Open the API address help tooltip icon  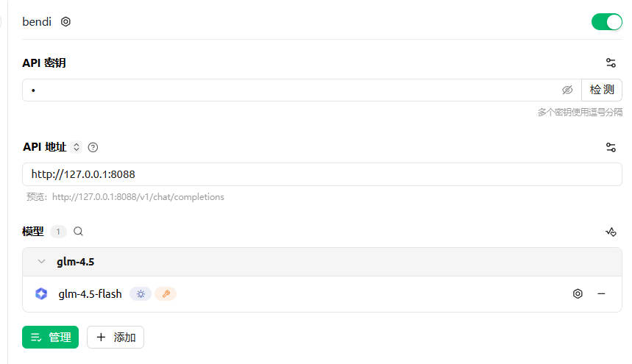point(93,147)
